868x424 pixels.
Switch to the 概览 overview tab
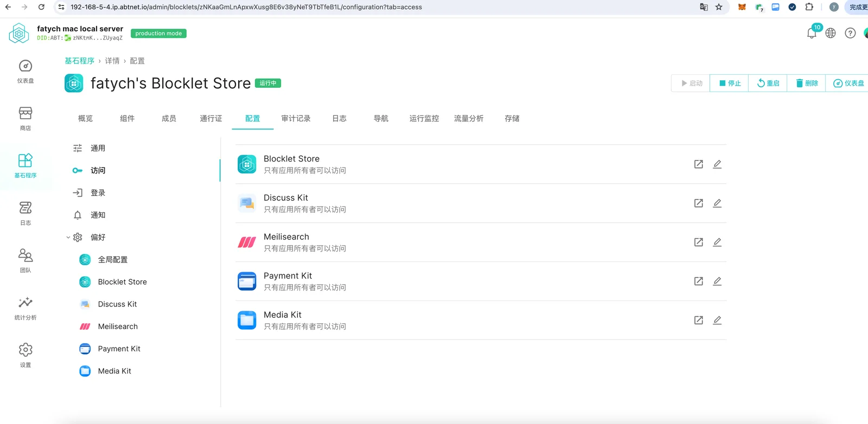[85, 118]
